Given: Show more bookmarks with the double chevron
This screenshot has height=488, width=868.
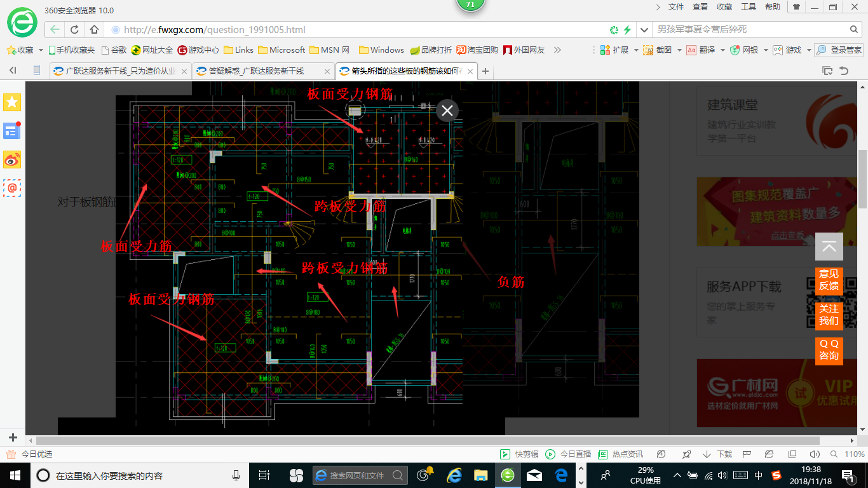Looking at the screenshot, I should pos(558,50).
